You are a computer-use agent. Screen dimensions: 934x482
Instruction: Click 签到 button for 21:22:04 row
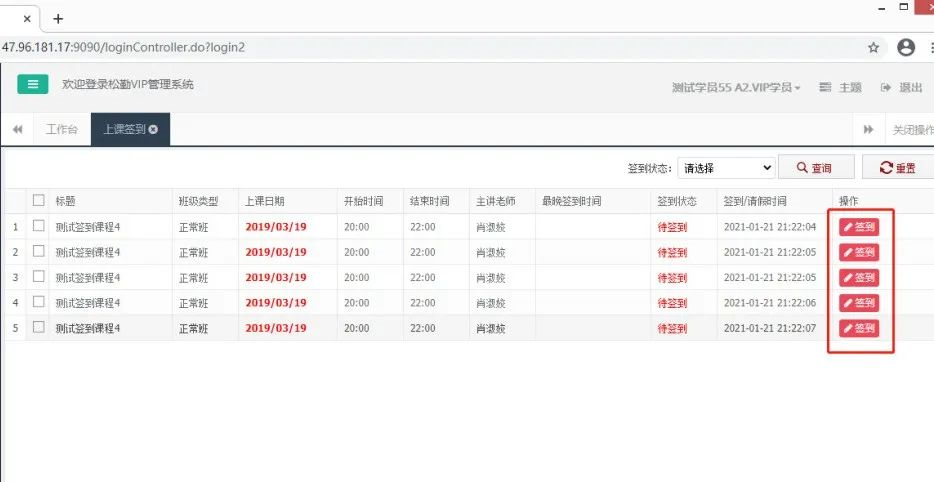(x=859, y=227)
